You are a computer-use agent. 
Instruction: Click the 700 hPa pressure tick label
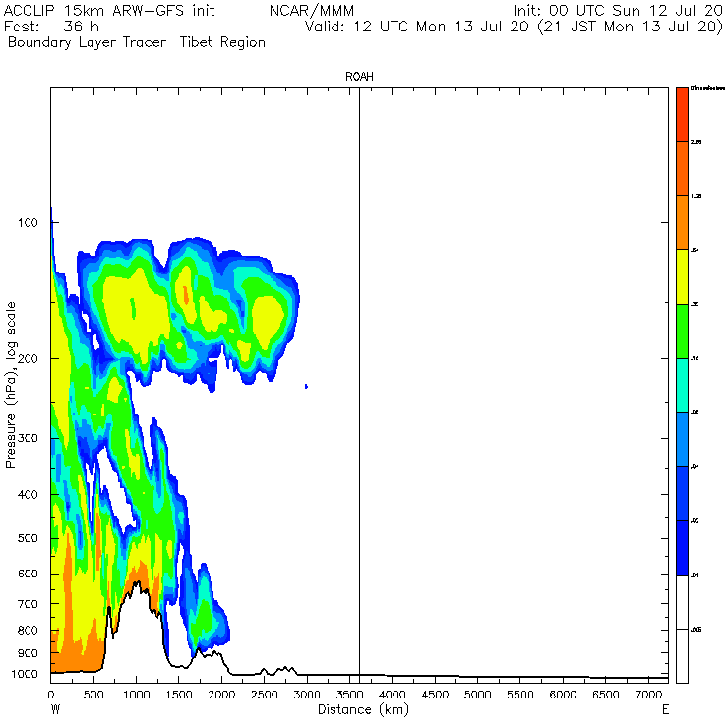[28, 604]
